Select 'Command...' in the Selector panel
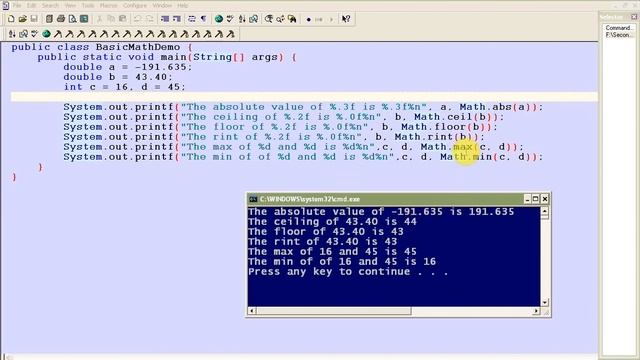Screen dimensions: 640x360 619,28
